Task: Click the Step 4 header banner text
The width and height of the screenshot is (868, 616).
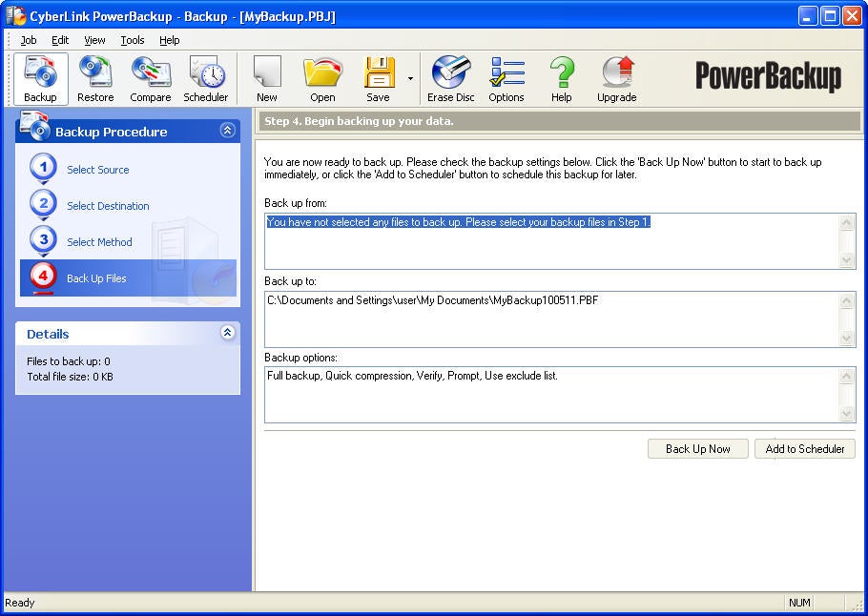Action: point(359,121)
